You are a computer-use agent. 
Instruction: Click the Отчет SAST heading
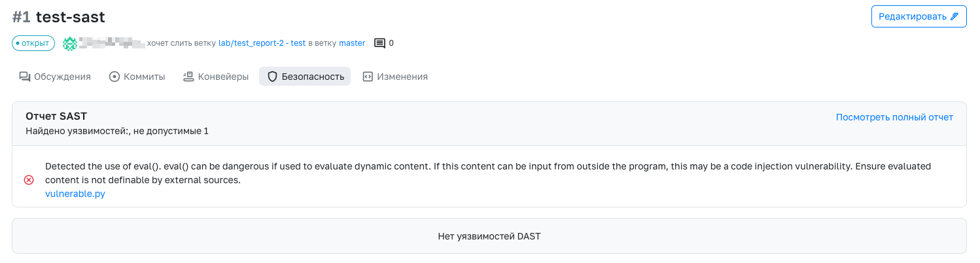click(56, 116)
